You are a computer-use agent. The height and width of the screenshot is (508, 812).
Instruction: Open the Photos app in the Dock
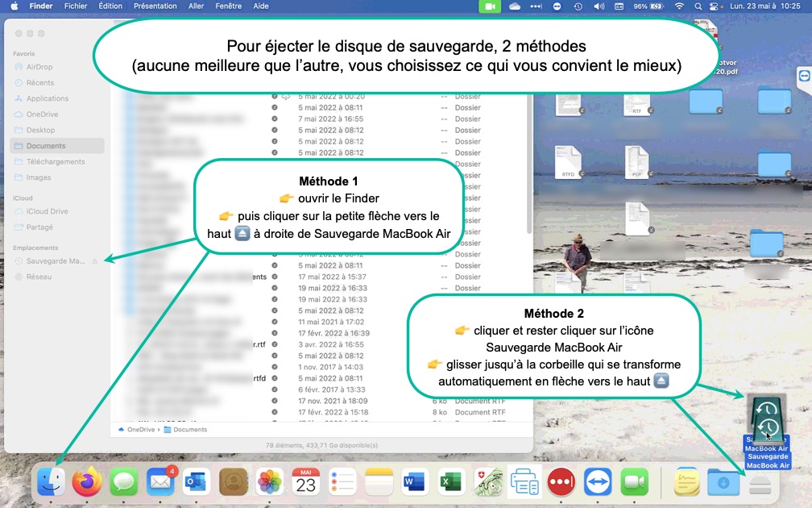(x=269, y=482)
